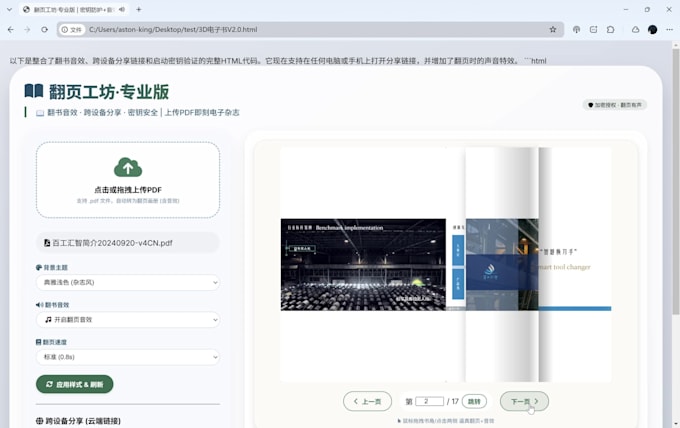
Task: Reload the page with the refresh icon
Action: point(44,29)
